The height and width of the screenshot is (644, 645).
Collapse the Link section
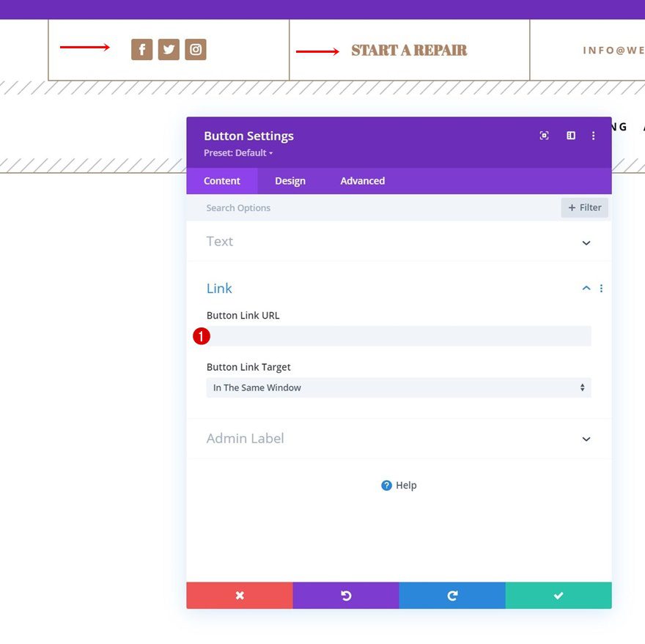(x=586, y=289)
